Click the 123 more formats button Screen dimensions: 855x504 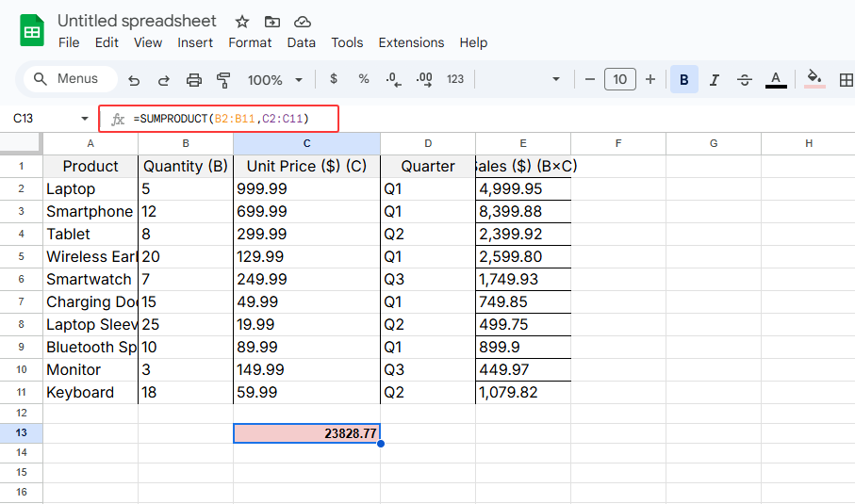pyautogui.click(x=455, y=80)
